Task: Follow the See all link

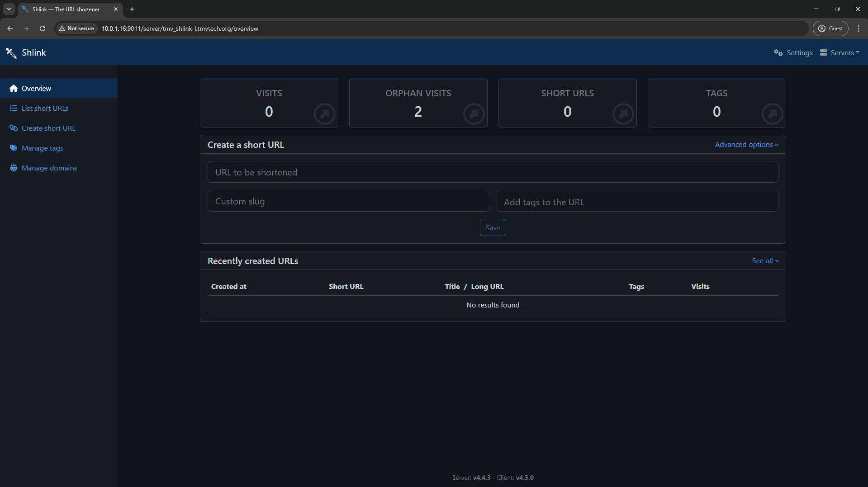Action: coord(764,261)
